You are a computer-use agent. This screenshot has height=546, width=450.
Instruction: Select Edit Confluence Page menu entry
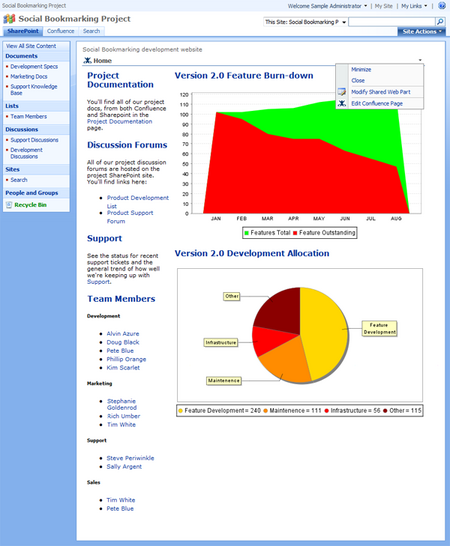377,103
